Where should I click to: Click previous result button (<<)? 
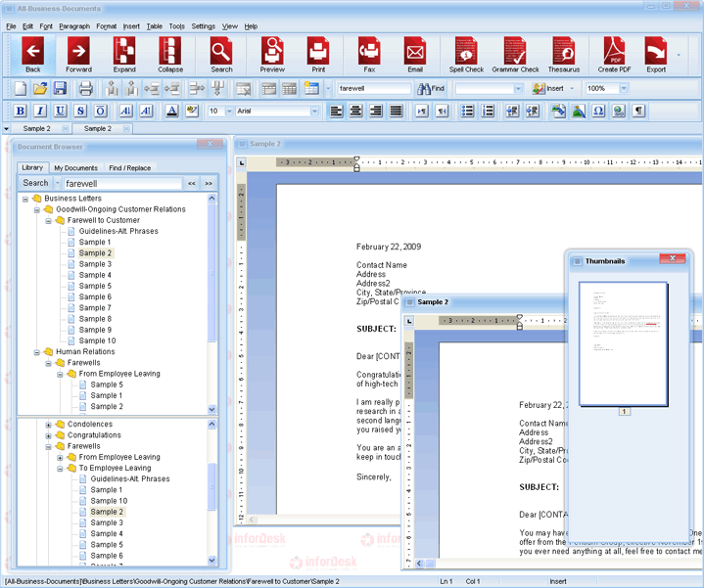coord(192,183)
